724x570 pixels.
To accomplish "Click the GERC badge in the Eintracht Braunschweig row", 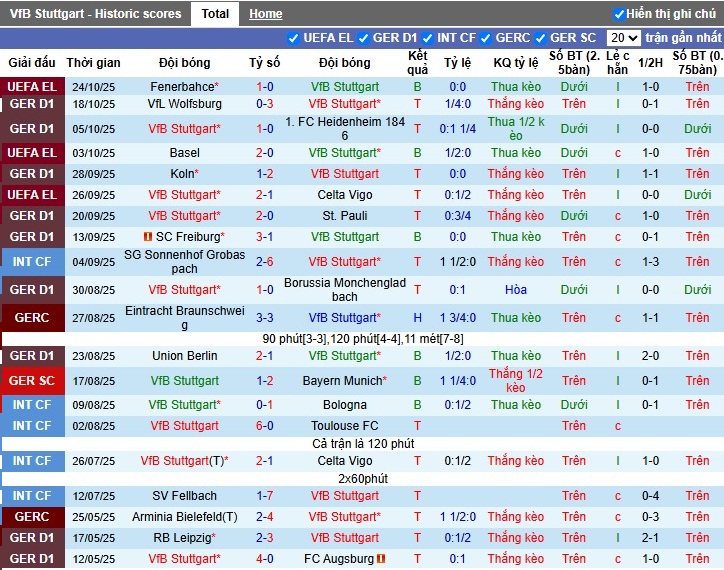I will click(x=32, y=318).
